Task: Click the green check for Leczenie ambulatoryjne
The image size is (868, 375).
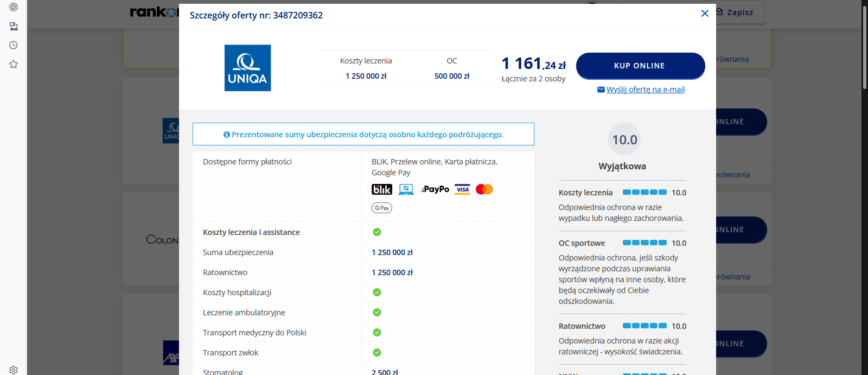Action: (x=377, y=313)
